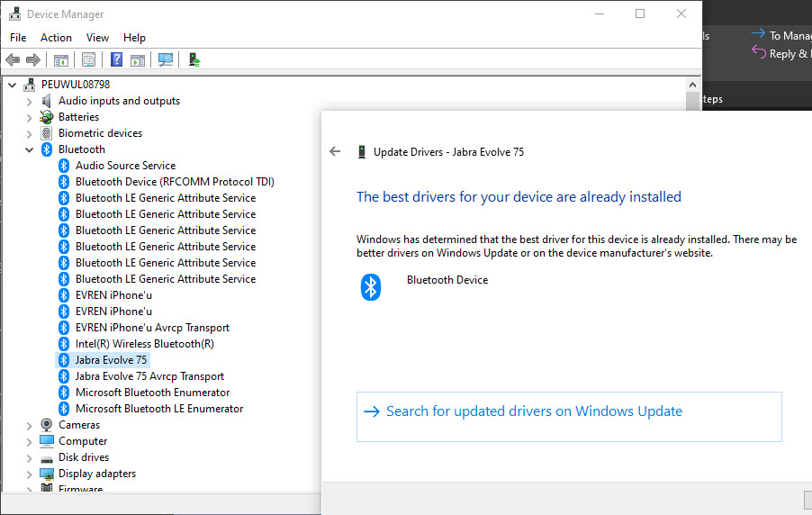
Task: Click the Audio Source Service Bluetooth icon
Action: (x=64, y=166)
